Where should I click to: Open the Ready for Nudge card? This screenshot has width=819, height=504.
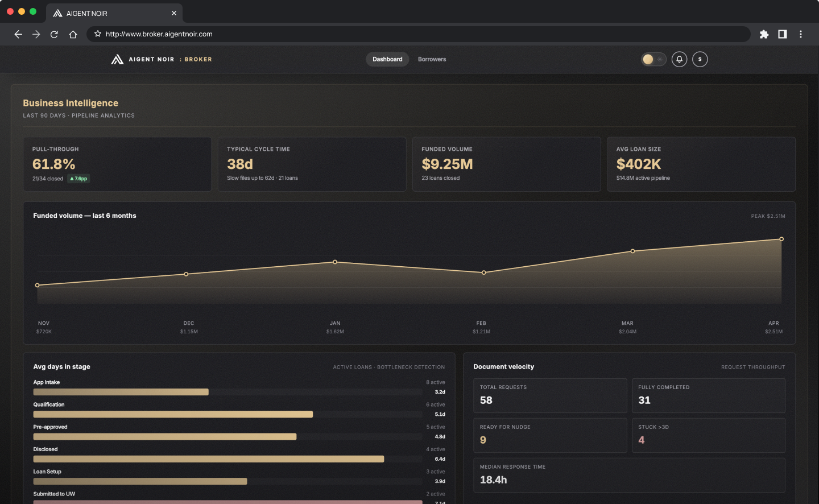(549, 435)
